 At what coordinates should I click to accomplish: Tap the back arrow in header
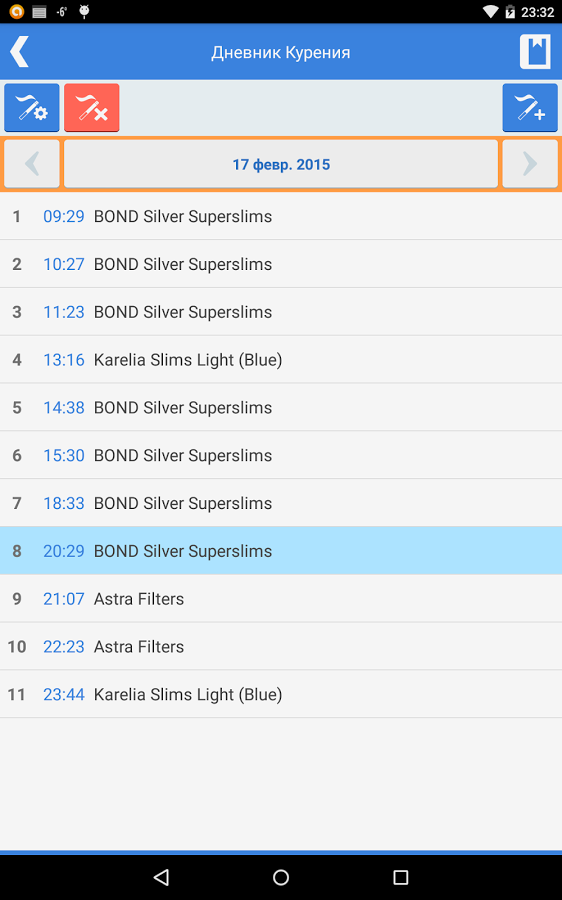[x=20, y=52]
